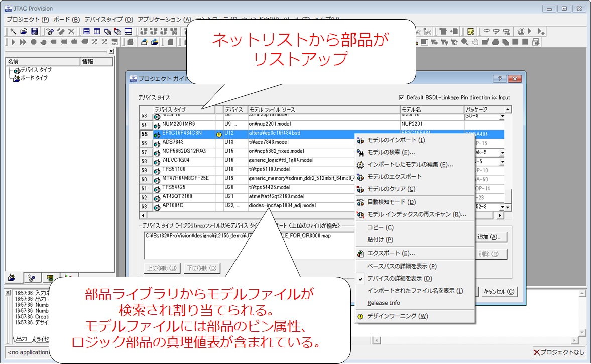Open the デバイスタイプ (D) menu
The height and width of the screenshot is (364, 591).
click(x=108, y=19)
